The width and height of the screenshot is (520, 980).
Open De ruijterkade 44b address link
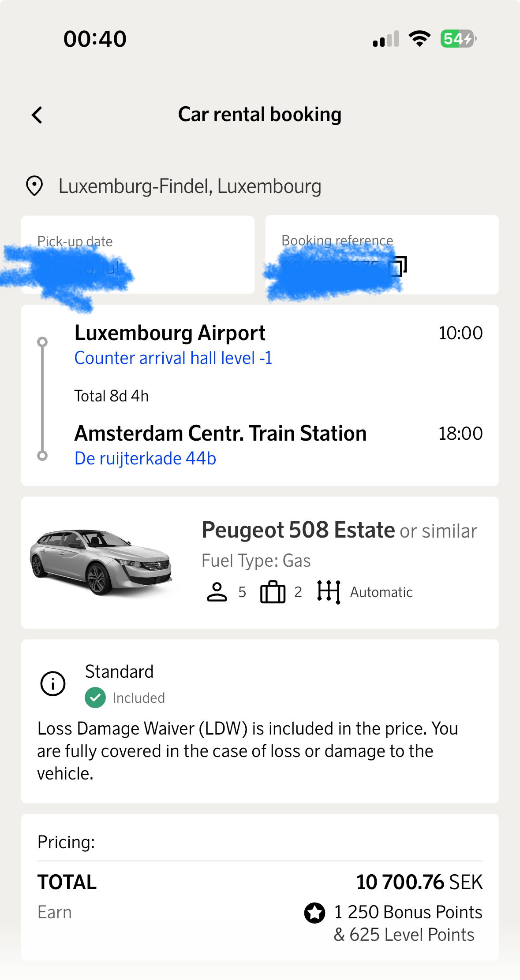click(145, 459)
